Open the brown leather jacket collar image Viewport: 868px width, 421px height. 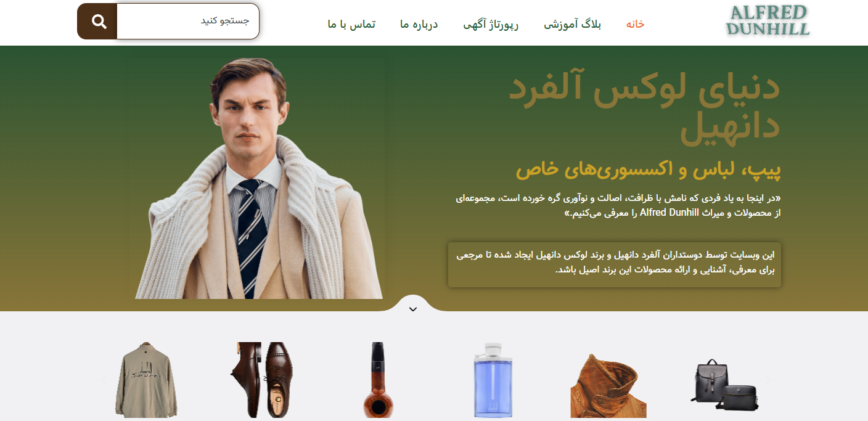[608, 386]
